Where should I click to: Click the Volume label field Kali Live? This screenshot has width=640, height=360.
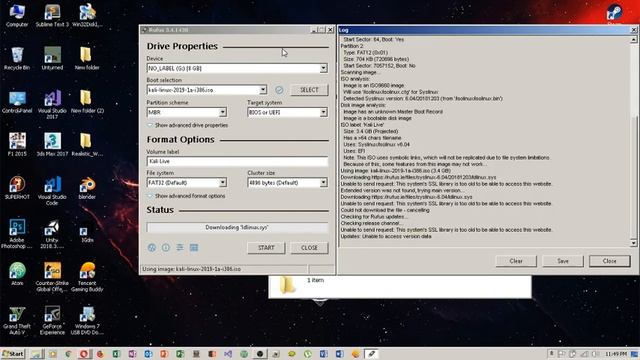coord(237,161)
